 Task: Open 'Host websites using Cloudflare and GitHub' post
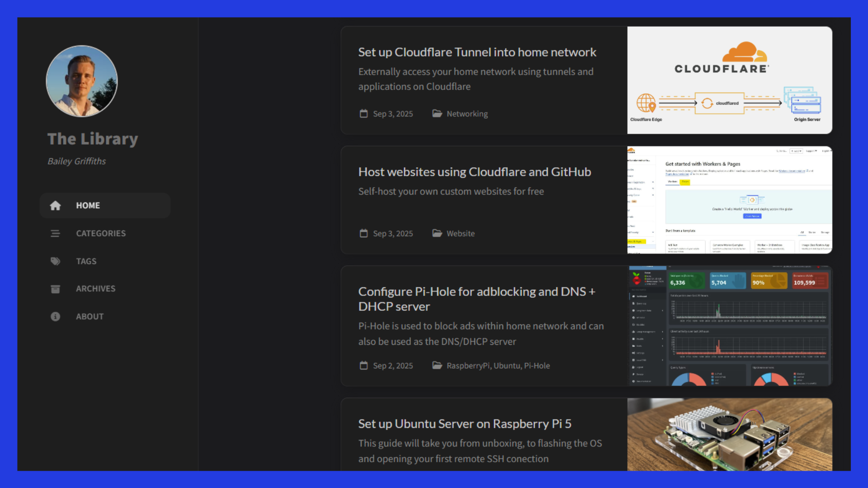click(474, 172)
